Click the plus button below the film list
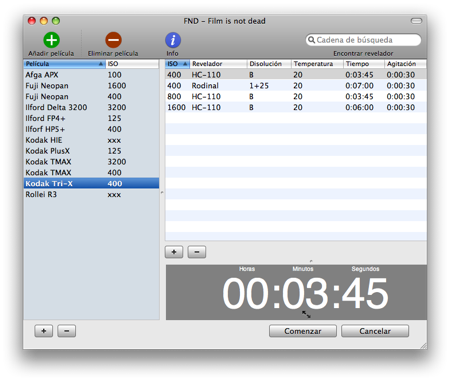The image size is (450, 381). [x=44, y=331]
